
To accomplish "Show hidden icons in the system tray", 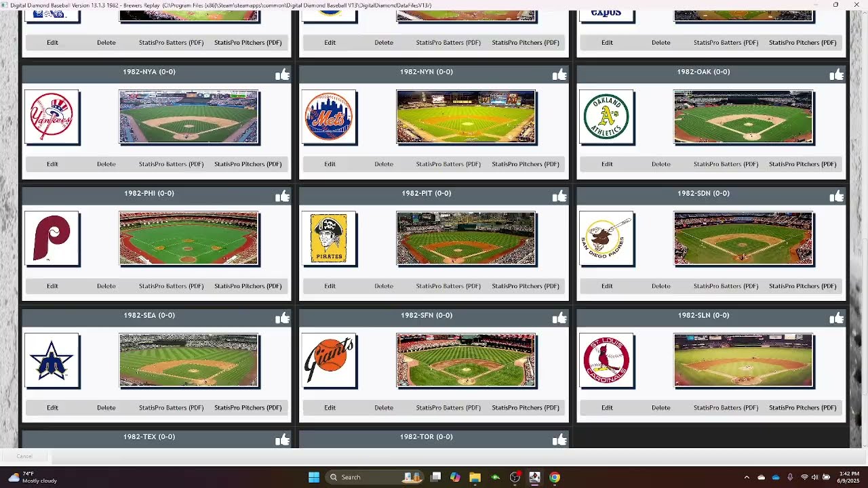I will click(x=747, y=477).
